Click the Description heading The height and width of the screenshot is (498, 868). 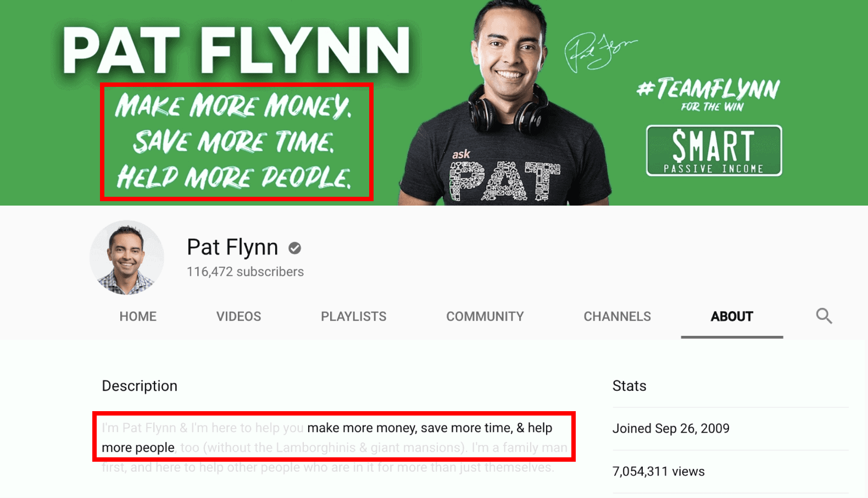pos(140,386)
